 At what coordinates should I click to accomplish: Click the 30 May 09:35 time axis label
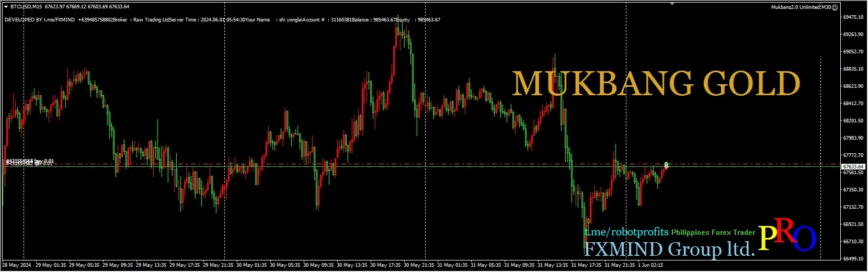318,265
